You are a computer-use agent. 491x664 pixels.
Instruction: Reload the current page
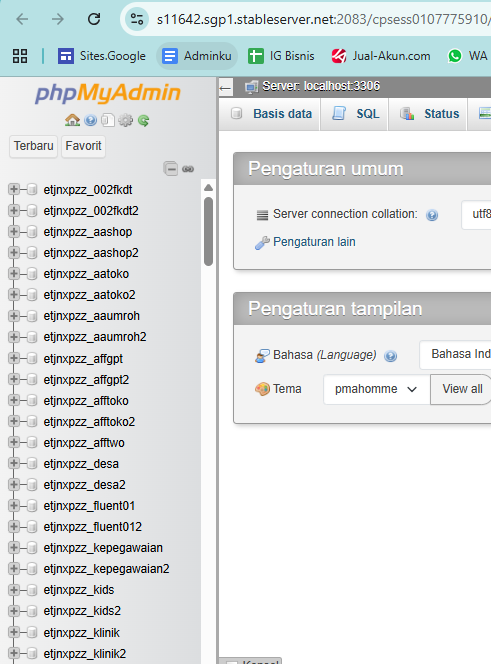[x=94, y=19]
